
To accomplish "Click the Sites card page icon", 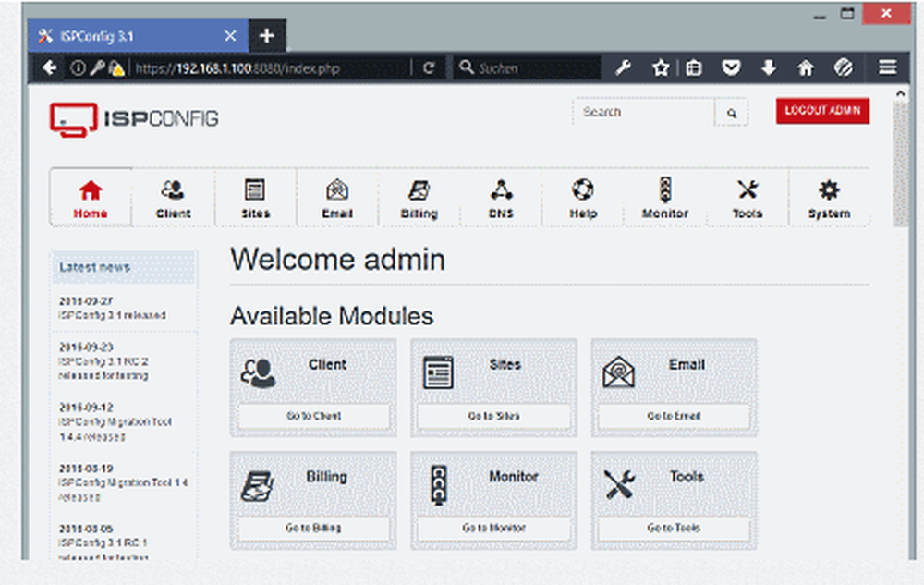I will point(438,372).
